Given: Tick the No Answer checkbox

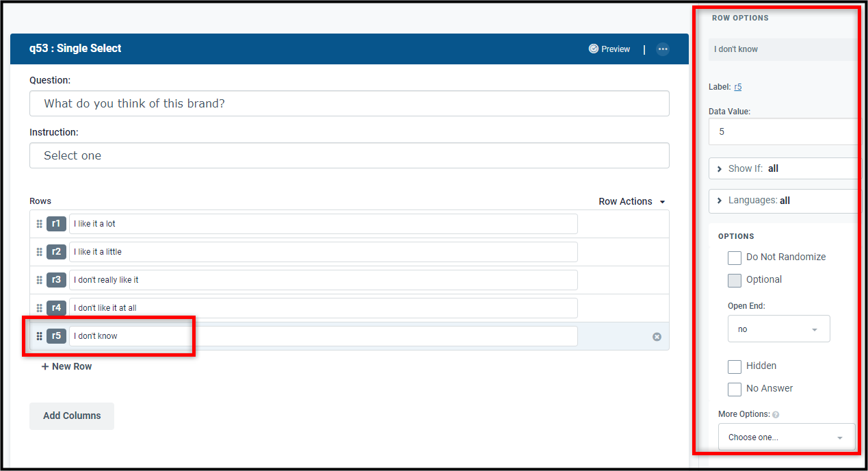Looking at the screenshot, I should [735, 390].
